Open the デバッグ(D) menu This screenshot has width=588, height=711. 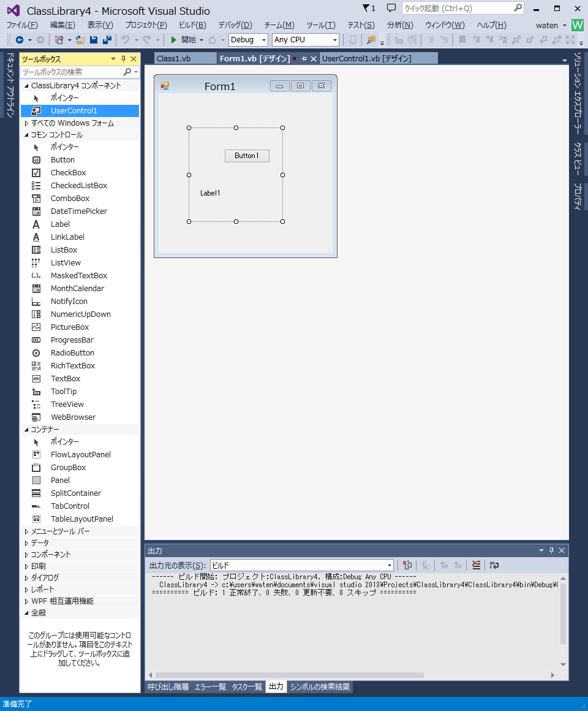tap(235, 25)
